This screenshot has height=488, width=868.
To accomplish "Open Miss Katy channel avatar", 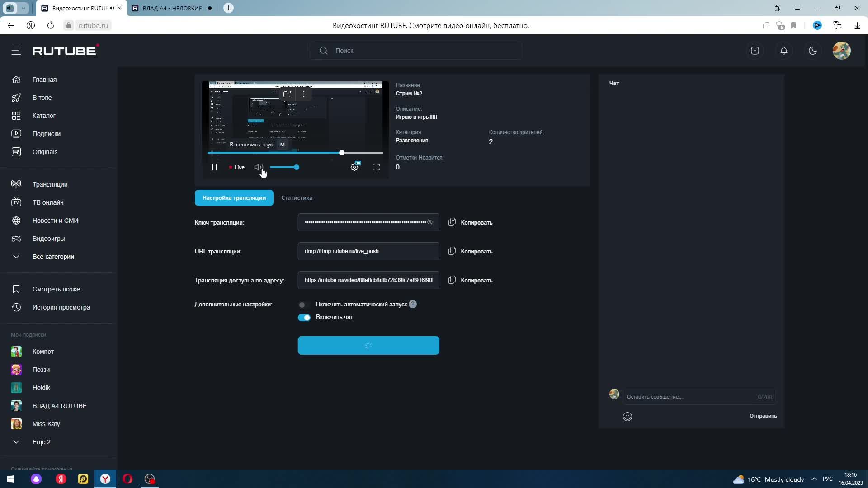I will (x=16, y=424).
